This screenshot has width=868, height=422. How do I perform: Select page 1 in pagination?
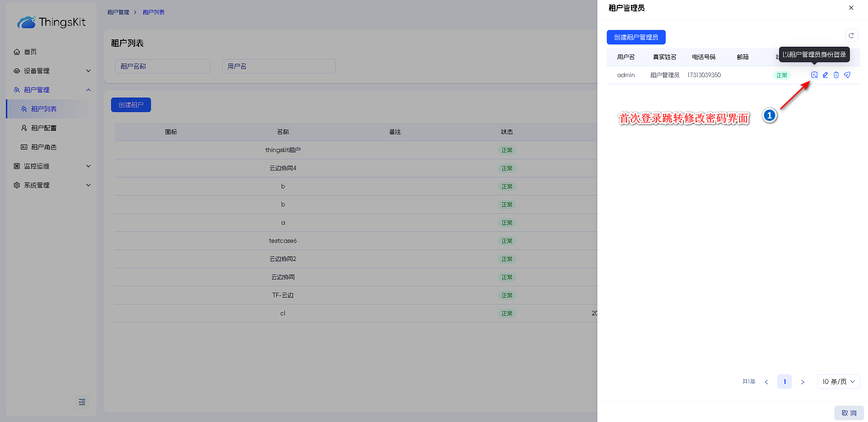[x=785, y=382]
